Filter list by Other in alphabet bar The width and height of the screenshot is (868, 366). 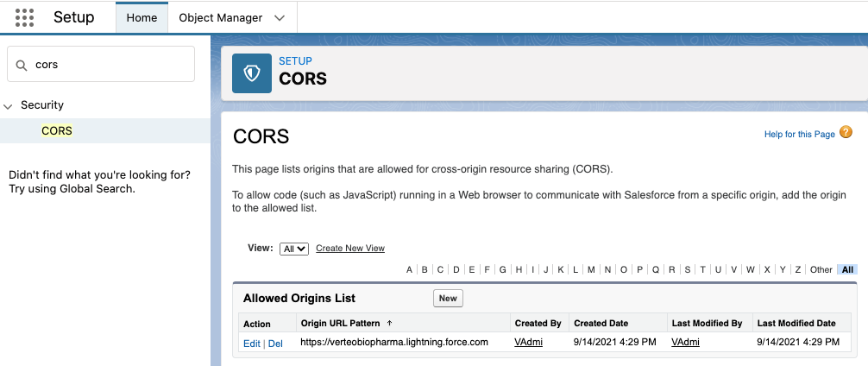[x=821, y=269]
